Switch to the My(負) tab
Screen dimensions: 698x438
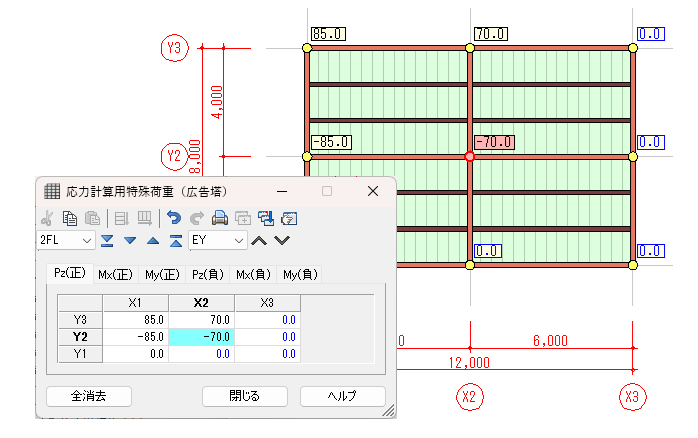pyautogui.click(x=300, y=275)
